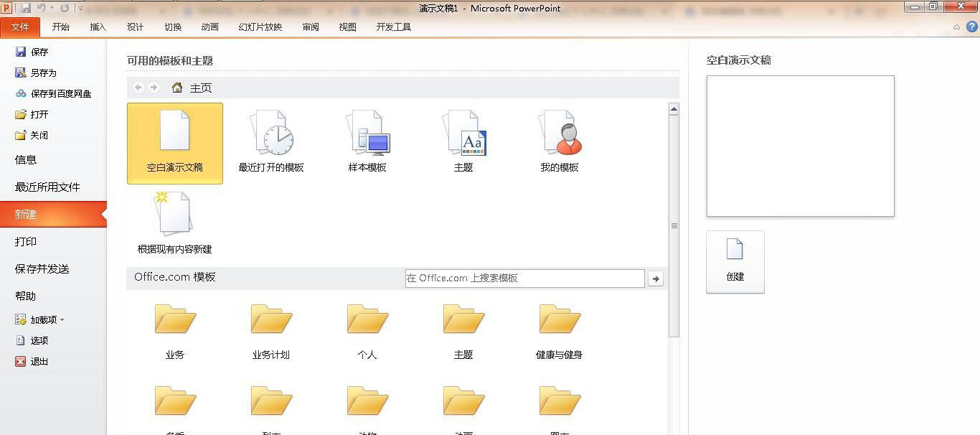This screenshot has height=435, width=980.
Task: Click 保存 in the sidebar
Action: 32,52
